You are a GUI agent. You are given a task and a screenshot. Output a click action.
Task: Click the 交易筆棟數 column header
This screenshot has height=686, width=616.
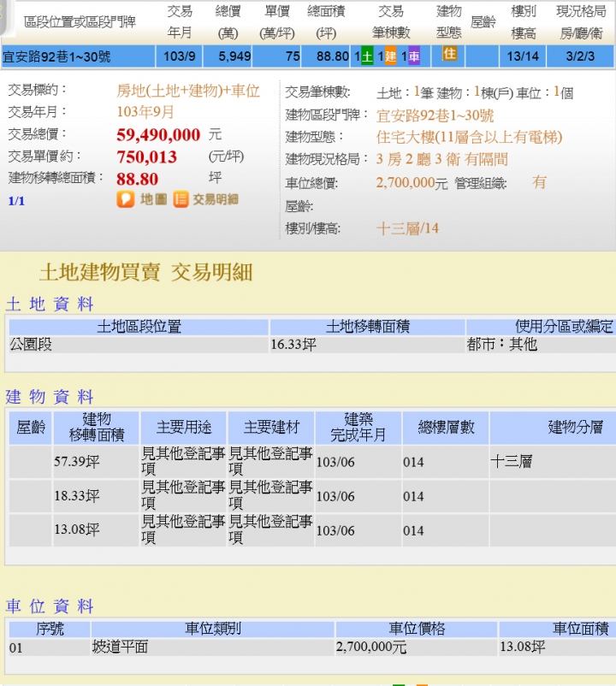point(391,22)
